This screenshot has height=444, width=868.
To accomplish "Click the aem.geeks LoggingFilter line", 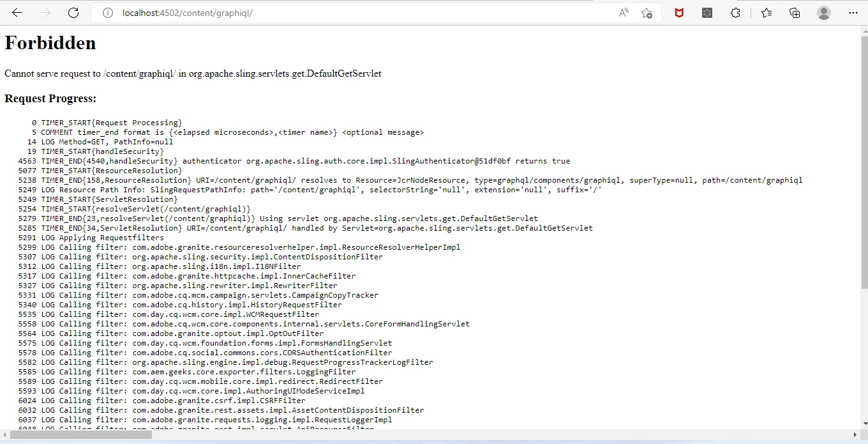I will (187, 372).
